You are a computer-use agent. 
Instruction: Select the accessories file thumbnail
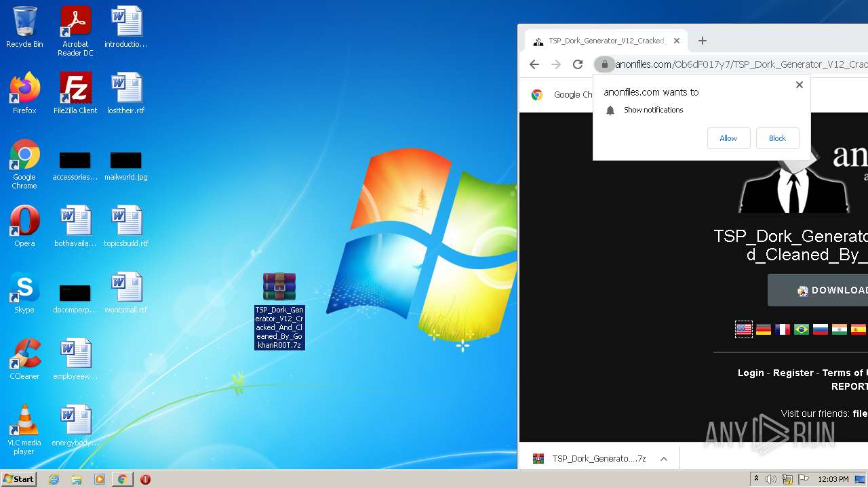tap(75, 167)
